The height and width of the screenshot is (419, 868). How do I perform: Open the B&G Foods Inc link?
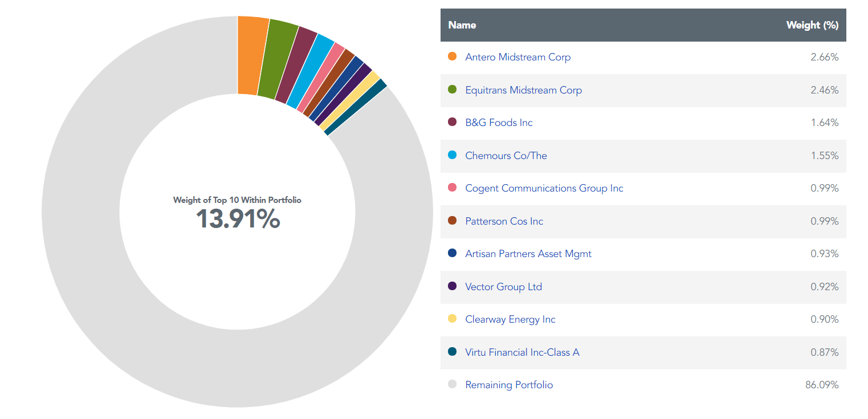click(498, 123)
